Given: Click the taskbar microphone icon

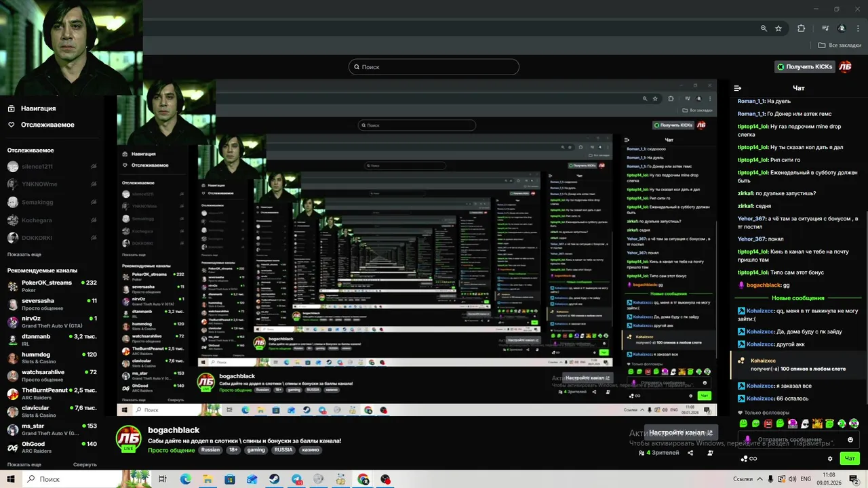Looking at the screenshot, I should coord(770,479).
